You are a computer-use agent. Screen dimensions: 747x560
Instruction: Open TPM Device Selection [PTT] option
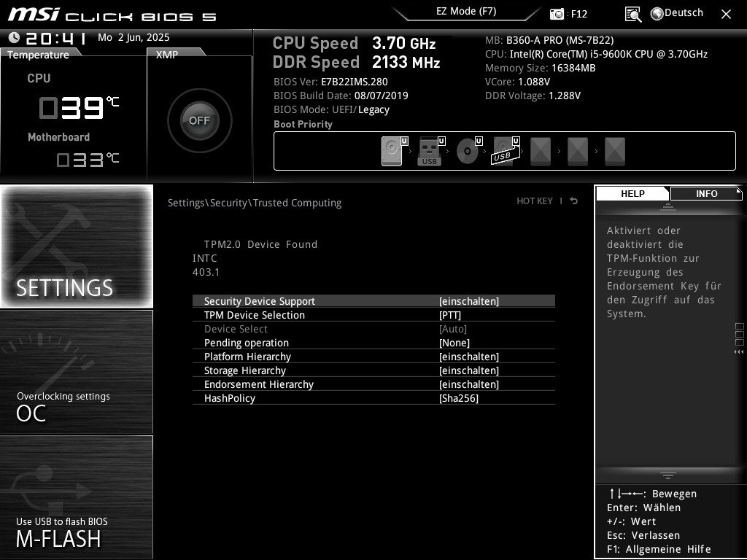(449, 315)
